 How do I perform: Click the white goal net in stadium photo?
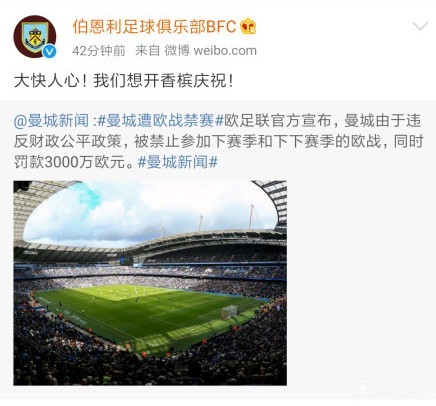tap(230, 312)
